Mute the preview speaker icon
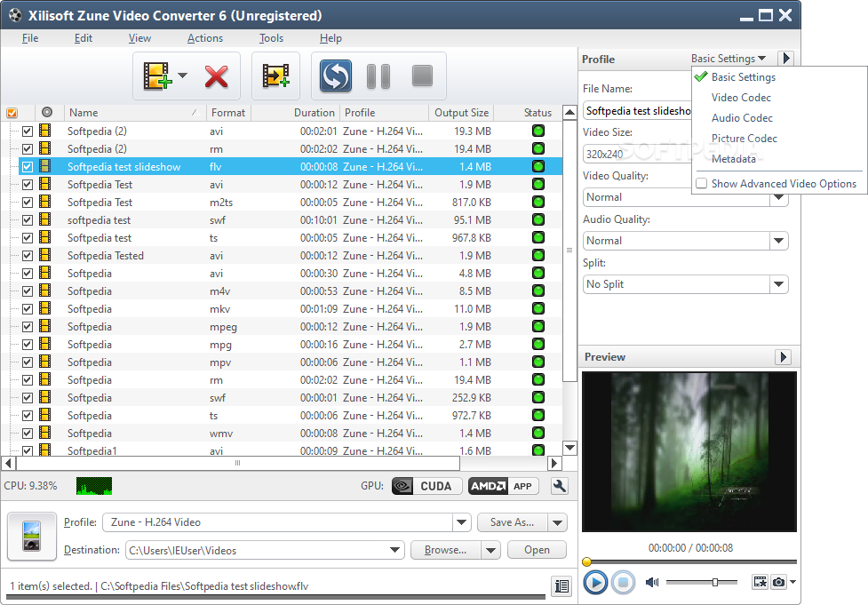Screen dimensions: 868x605 pyautogui.click(x=652, y=582)
